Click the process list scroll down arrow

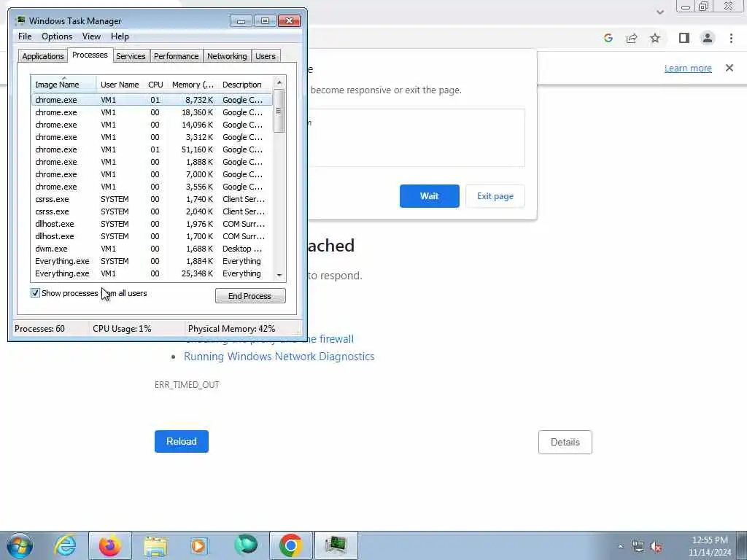pos(279,275)
